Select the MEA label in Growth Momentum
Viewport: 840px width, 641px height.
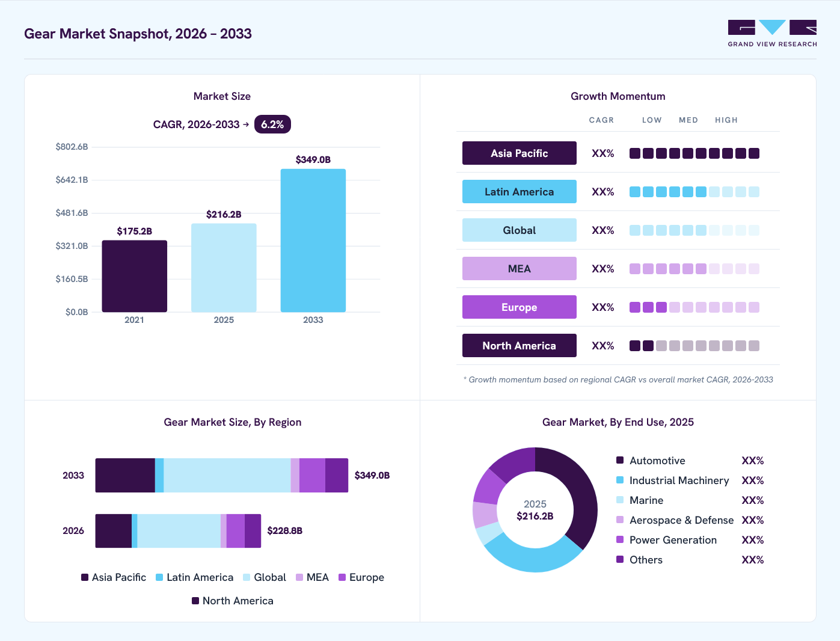click(520, 269)
